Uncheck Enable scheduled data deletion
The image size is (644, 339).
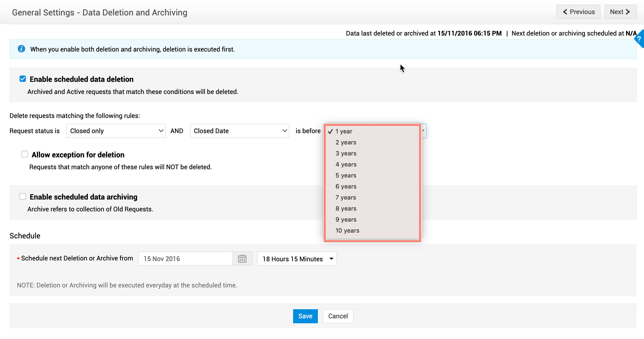23,79
